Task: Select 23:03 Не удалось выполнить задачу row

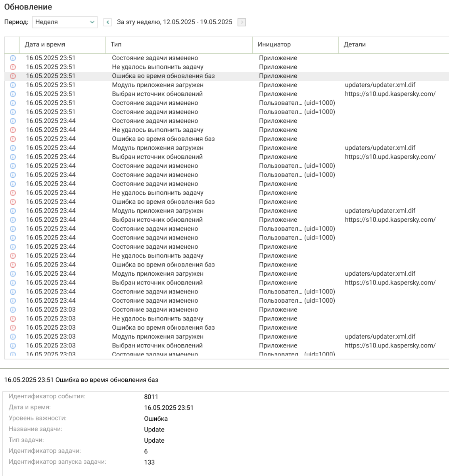Action: [x=227, y=319]
